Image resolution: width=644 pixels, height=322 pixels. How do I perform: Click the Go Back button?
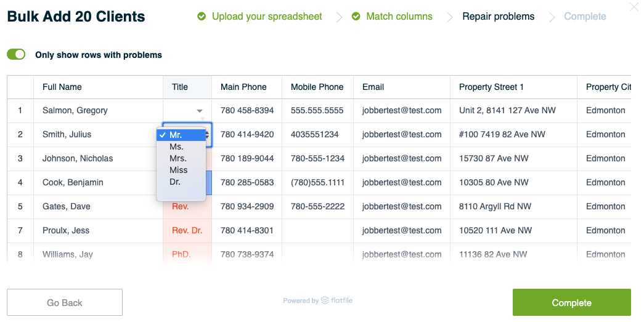[65, 302]
